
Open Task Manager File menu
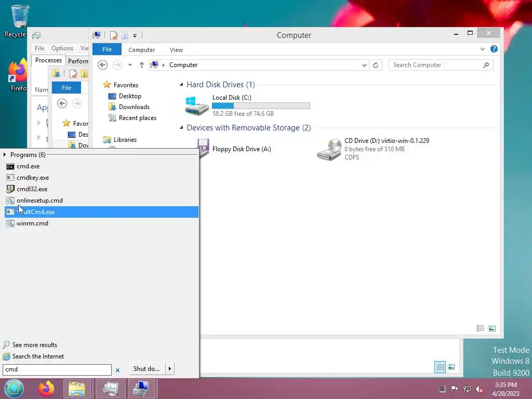tap(39, 48)
